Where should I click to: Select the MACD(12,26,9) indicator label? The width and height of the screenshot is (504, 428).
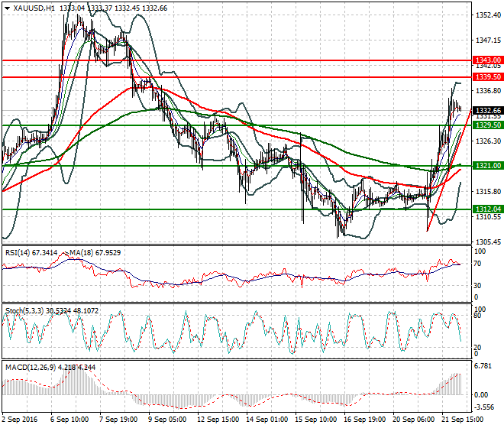[31, 368]
